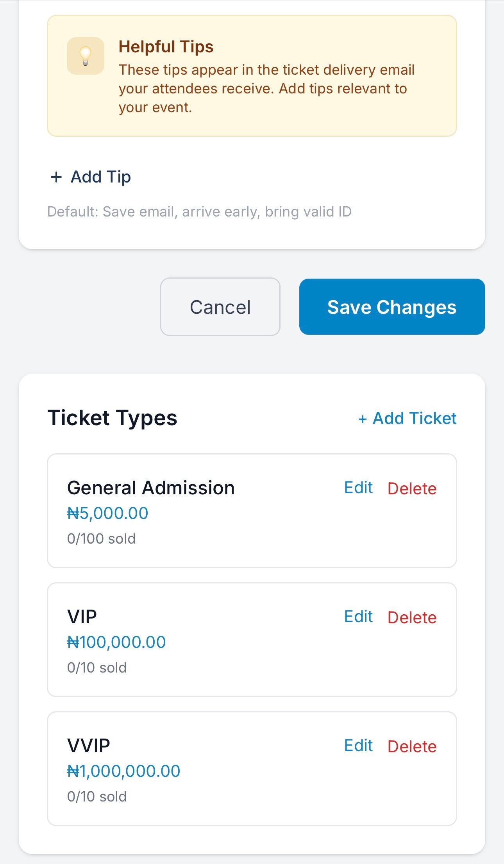This screenshot has width=504, height=864.
Task: Click the Add Ticket link
Action: pos(407,419)
